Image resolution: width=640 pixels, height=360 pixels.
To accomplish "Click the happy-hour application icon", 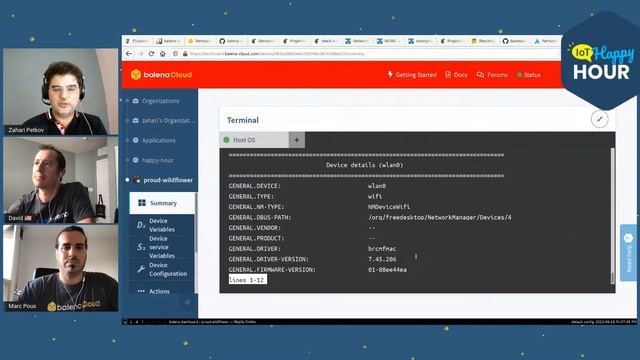I will pyautogui.click(x=136, y=160).
